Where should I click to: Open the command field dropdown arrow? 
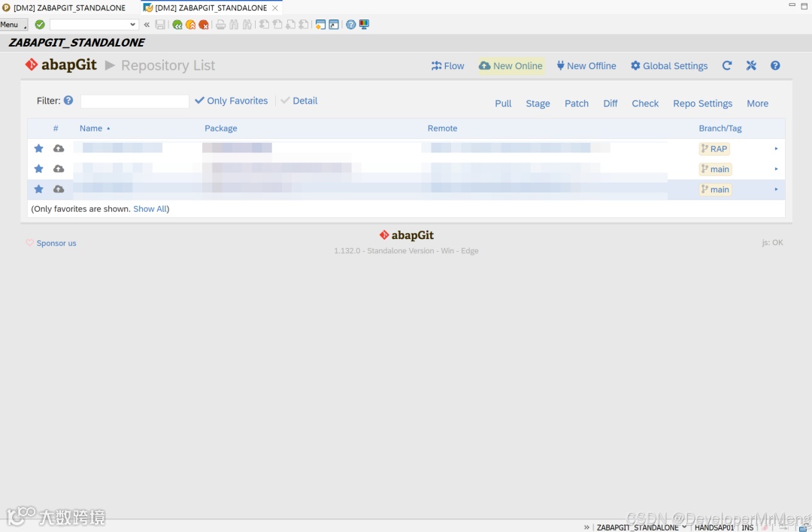[132, 24]
